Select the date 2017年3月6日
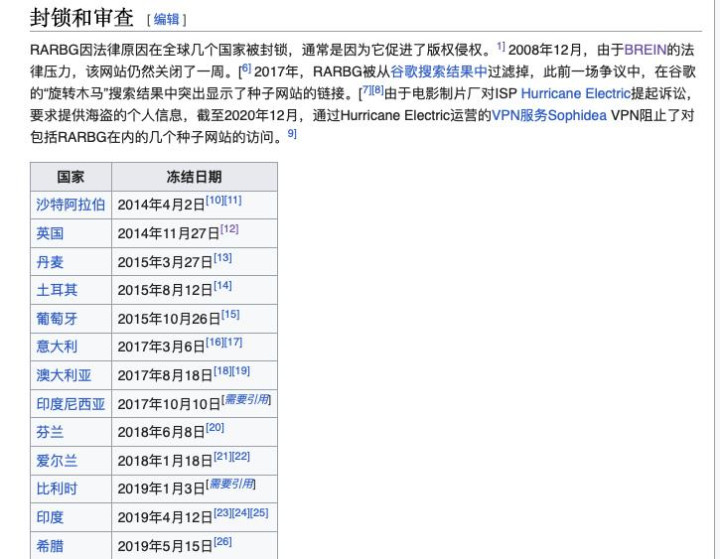The image size is (720, 559). pos(161,347)
